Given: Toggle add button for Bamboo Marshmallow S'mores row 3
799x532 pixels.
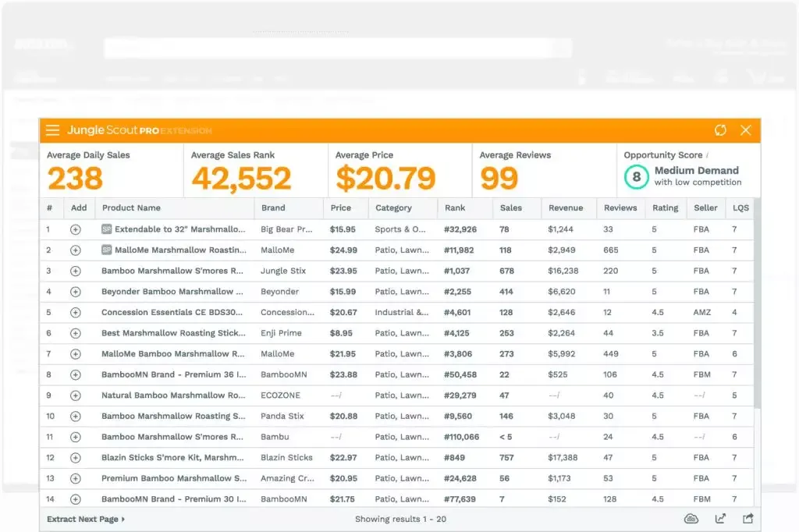Looking at the screenshot, I should click(76, 271).
